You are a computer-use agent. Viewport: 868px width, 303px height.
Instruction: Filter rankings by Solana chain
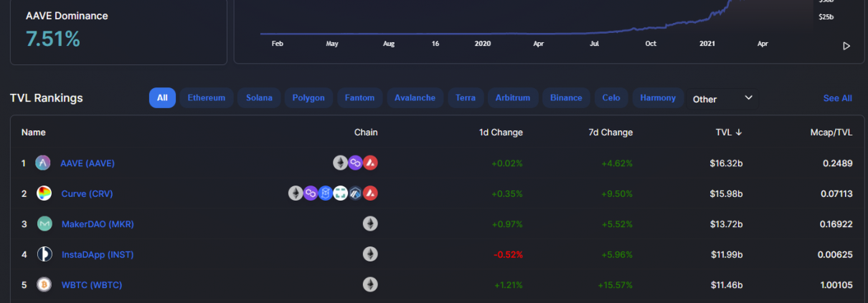click(x=259, y=98)
